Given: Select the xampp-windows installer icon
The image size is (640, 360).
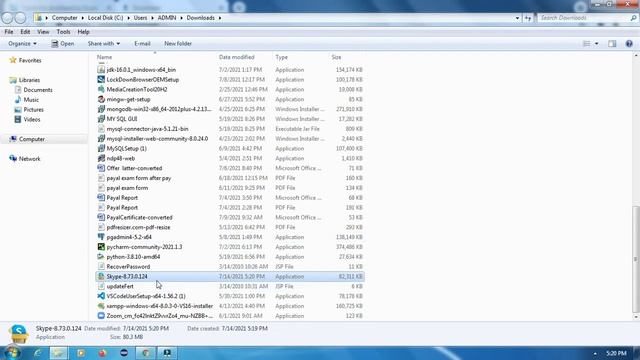Looking at the screenshot, I should 101,306.
